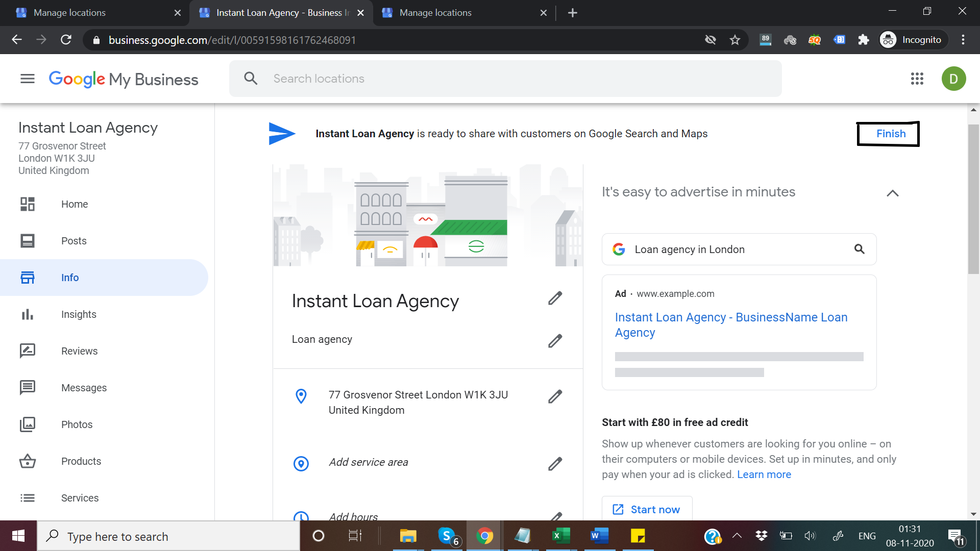Viewport: 980px width, 551px height.
Task: Open Excel from the taskbar
Action: pyautogui.click(x=561, y=536)
